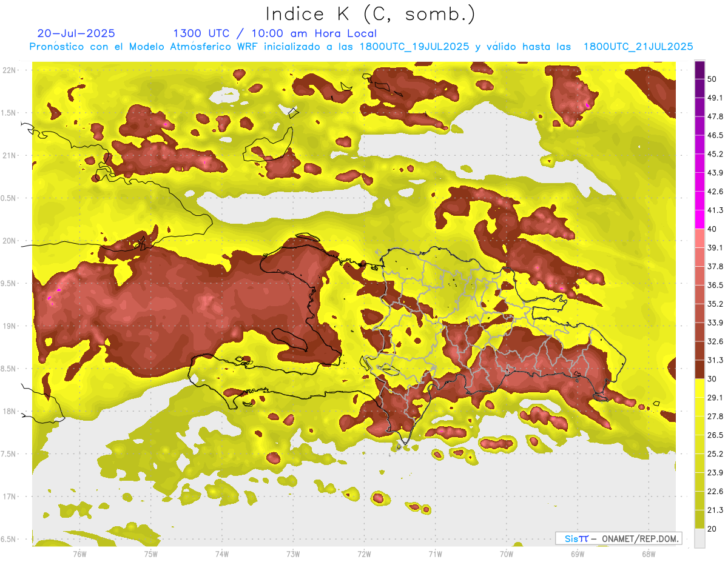The image size is (728, 562).
Task: Click the 75W longitude label
Action: tap(150, 554)
